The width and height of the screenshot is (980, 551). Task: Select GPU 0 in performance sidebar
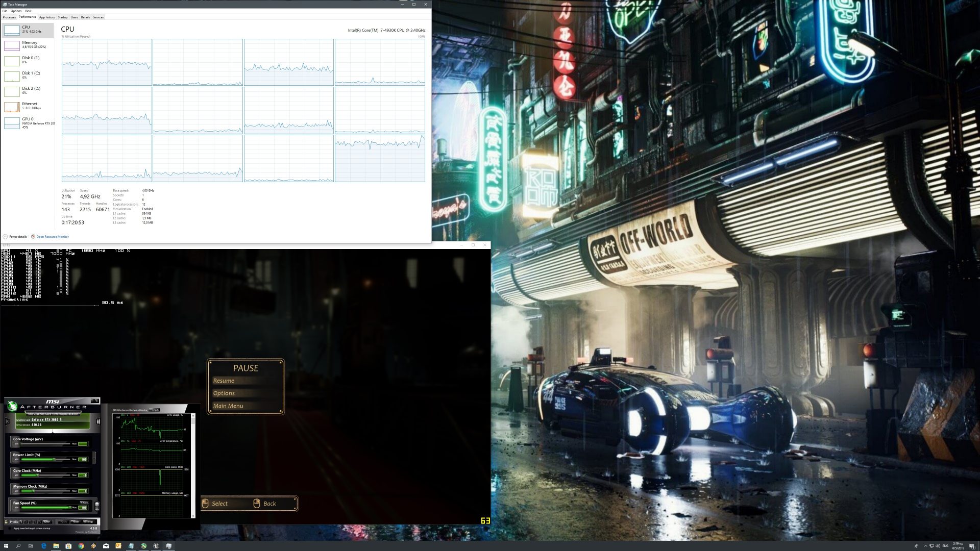(x=28, y=122)
